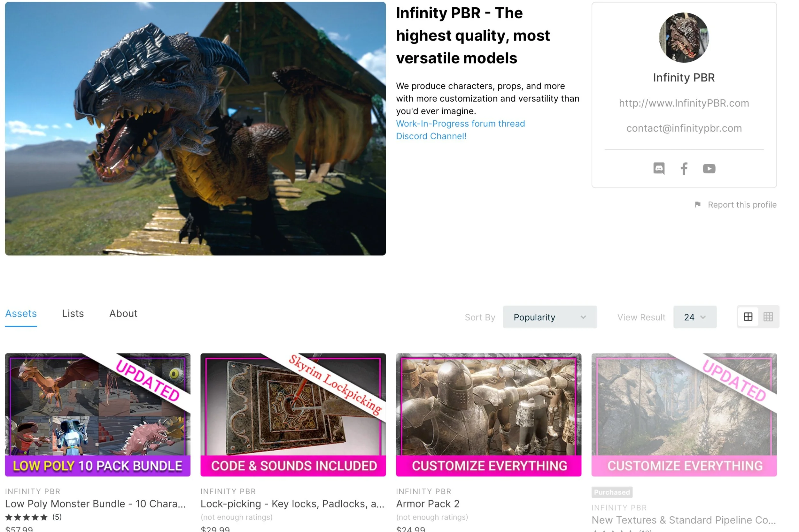Click the Facebook icon in publisher card
This screenshot has height=532, width=799.
point(684,168)
